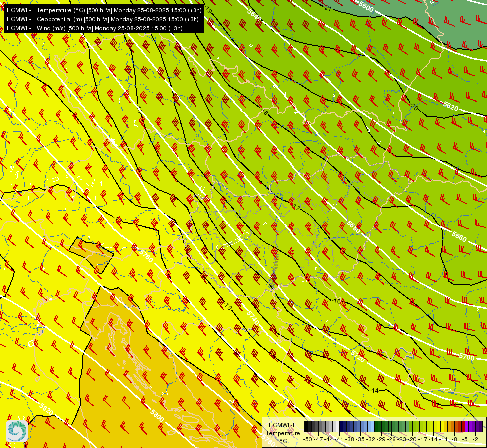Click the -26 value on the legend
Screen dimensions: 487x448
[391, 439]
